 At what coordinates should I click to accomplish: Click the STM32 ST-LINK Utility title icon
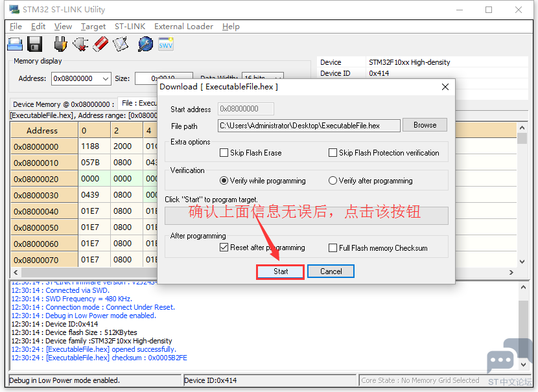14,9
